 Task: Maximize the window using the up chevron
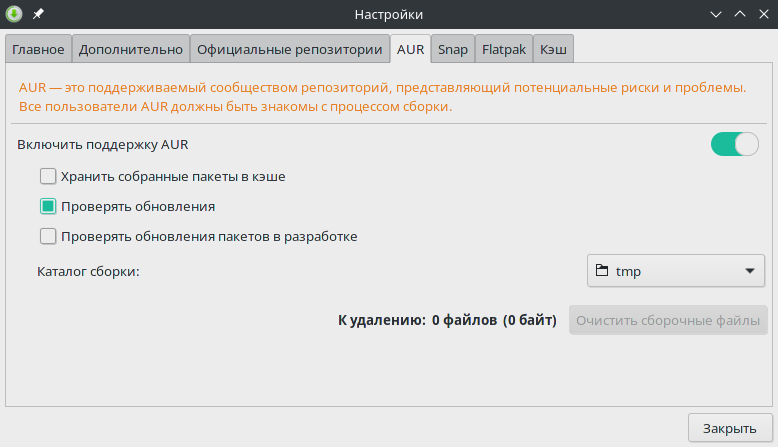(x=740, y=14)
